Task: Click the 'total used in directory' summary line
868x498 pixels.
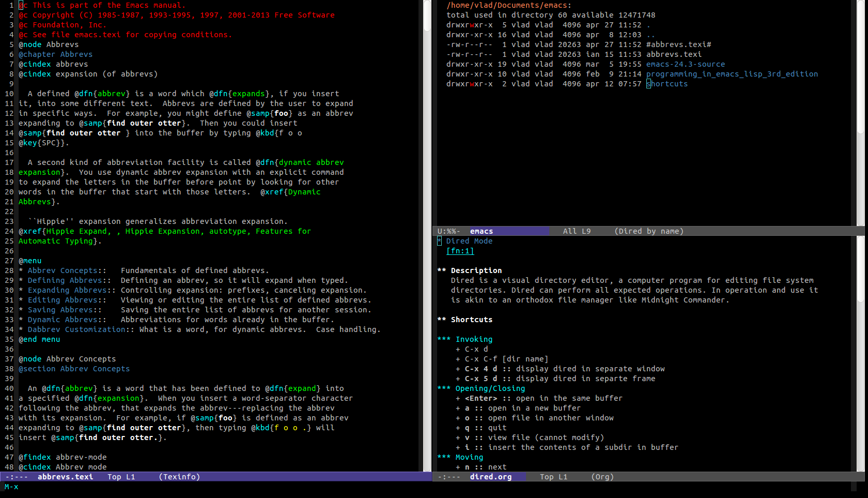Action: [551, 15]
